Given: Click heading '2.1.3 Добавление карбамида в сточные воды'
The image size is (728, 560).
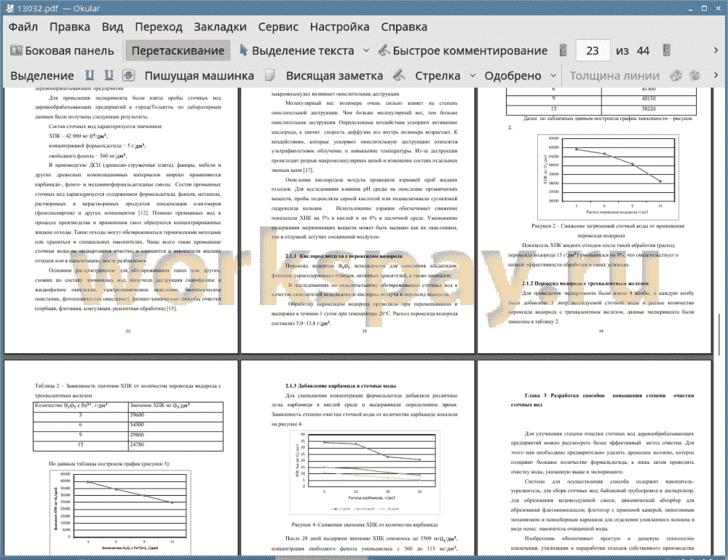Looking at the screenshot, I should point(340,386).
